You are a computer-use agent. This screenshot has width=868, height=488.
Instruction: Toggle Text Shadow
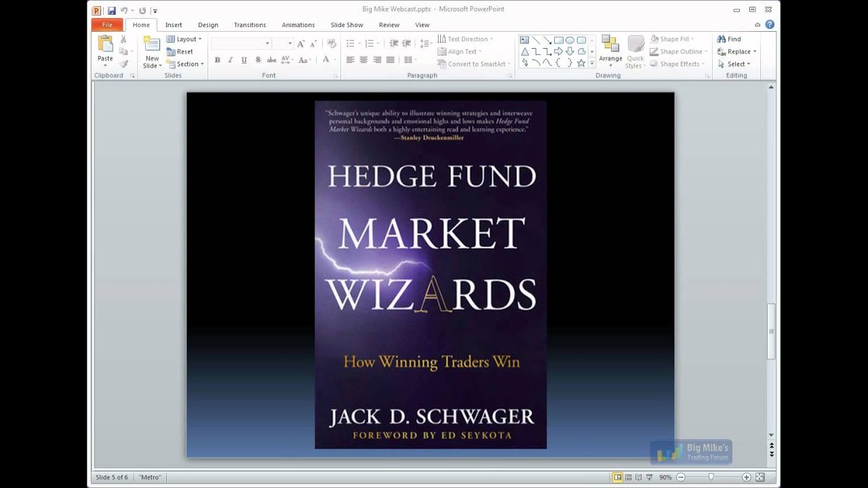[258, 60]
